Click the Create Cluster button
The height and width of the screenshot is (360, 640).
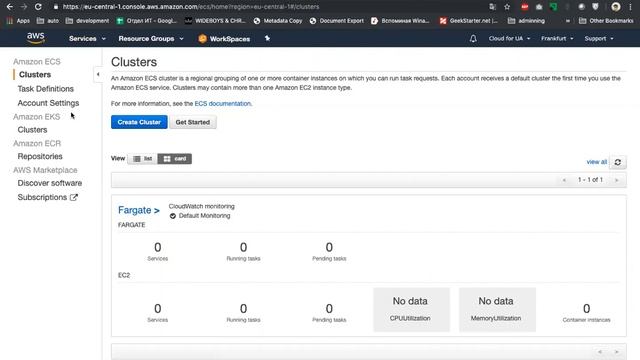[139, 122]
